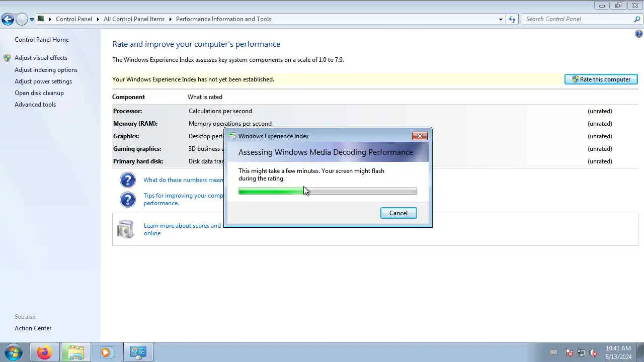Open Control Panel Home link
This screenshot has width=644, height=362.
coord(42,40)
